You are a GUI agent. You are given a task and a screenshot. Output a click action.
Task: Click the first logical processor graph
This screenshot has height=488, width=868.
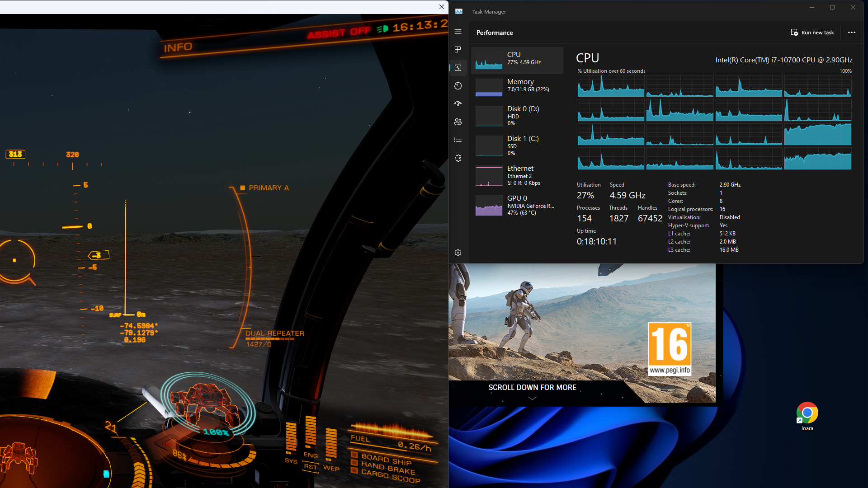pos(611,86)
